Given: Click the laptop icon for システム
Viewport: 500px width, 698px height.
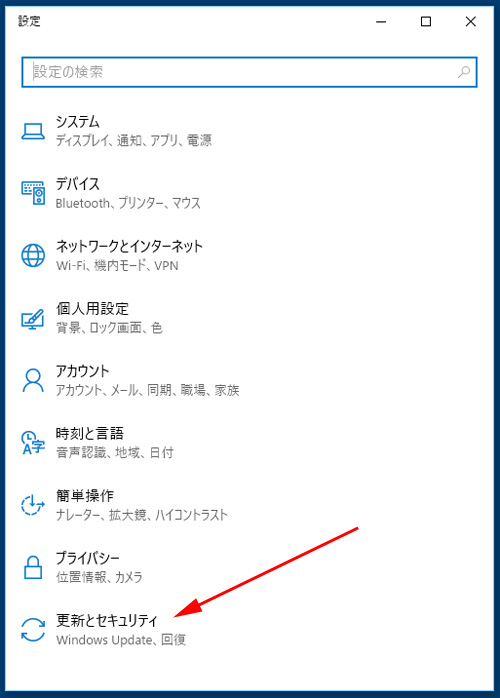Looking at the screenshot, I should click(33, 131).
